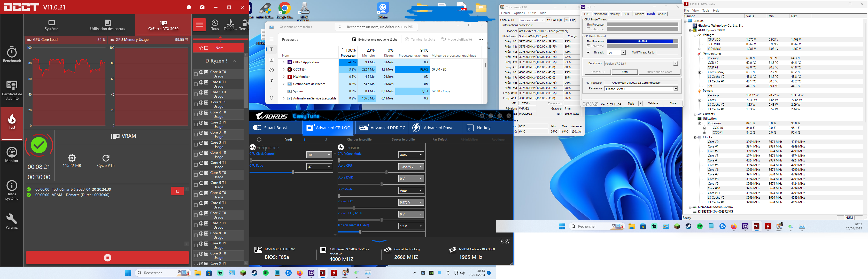Screen dimensions: 868x279
Task: Tick the Core 0 T1 Usage checkbox
Action: (196, 84)
